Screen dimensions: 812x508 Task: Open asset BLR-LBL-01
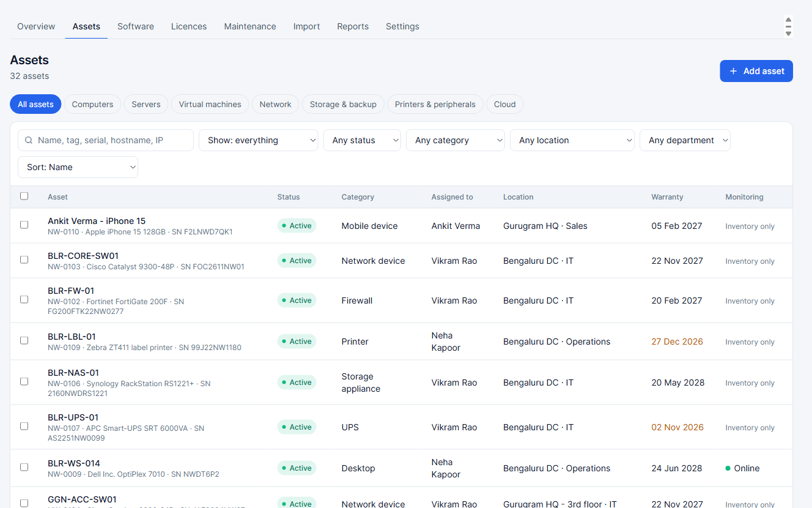pos(72,337)
